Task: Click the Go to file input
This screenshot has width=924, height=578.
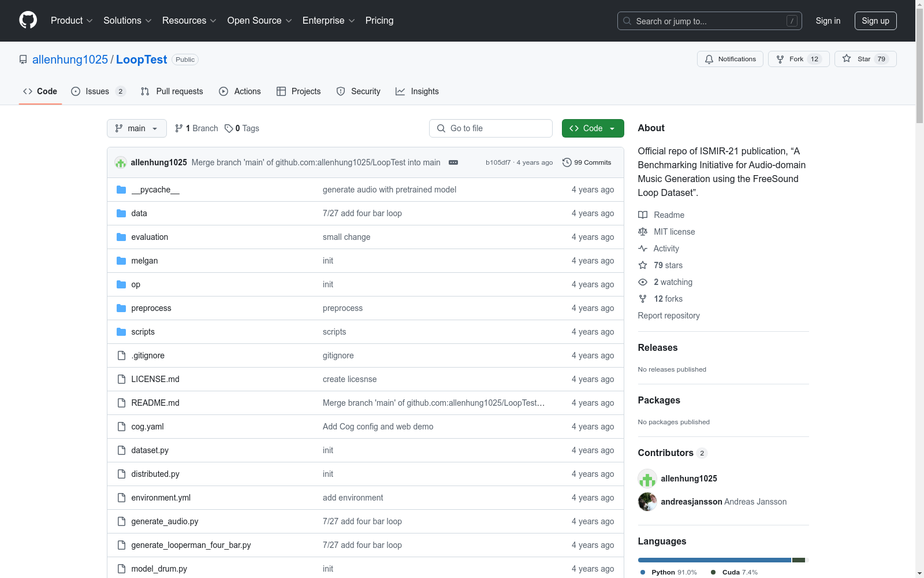Action: coord(491,128)
